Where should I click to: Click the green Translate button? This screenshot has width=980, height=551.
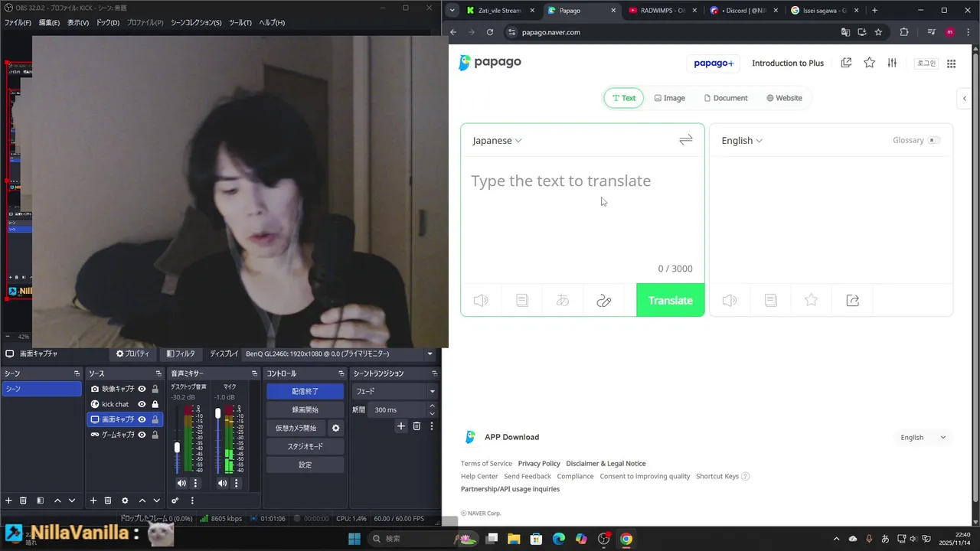pyautogui.click(x=670, y=300)
